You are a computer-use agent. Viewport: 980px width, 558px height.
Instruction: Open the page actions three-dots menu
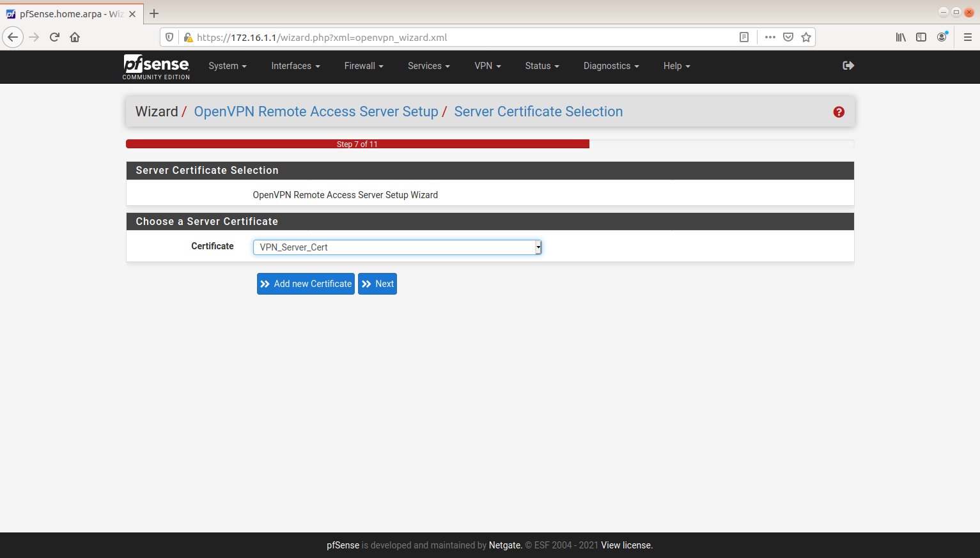(x=770, y=37)
